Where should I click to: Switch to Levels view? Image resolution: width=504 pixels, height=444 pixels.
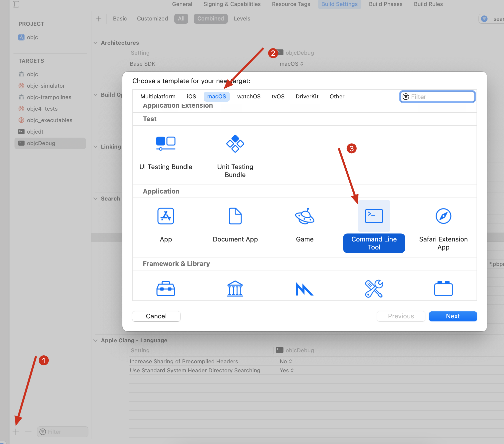tap(242, 19)
